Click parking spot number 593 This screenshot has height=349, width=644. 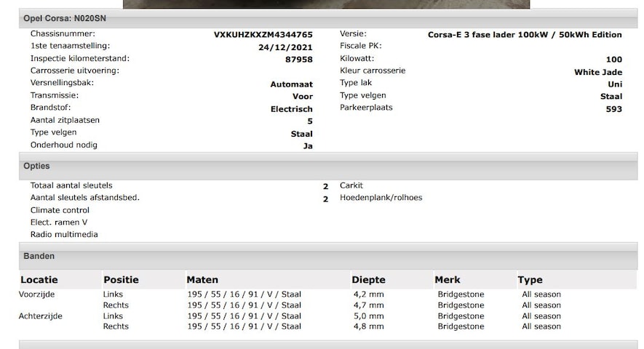pyautogui.click(x=613, y=109)
